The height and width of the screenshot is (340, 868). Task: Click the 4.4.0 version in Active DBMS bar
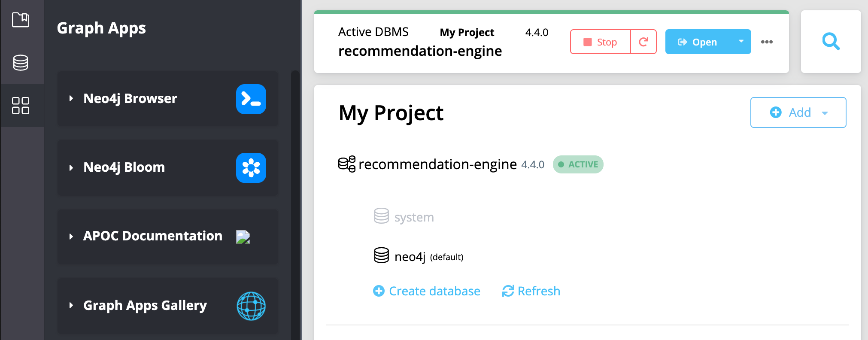click(x=537, y=33)
